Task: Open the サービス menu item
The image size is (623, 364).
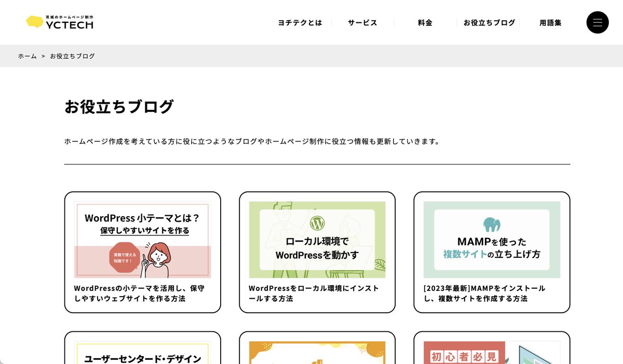Action: point(362,23)
